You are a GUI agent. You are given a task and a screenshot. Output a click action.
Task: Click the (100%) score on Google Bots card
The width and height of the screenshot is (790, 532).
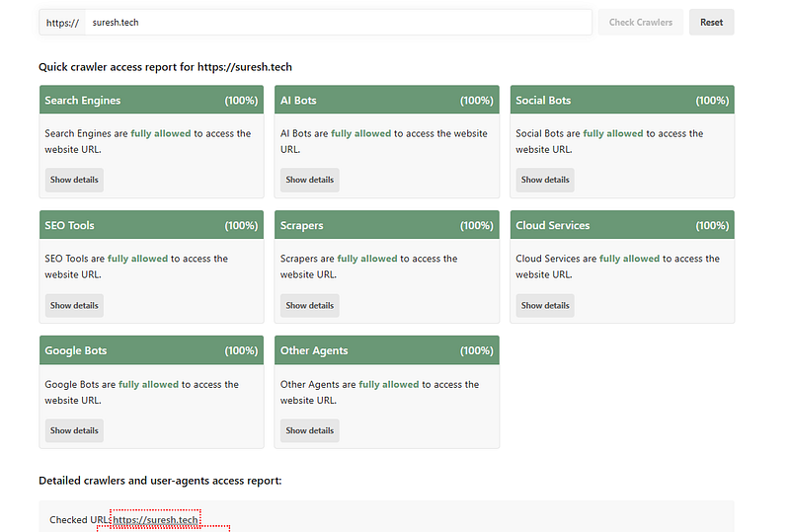point(241,350)
